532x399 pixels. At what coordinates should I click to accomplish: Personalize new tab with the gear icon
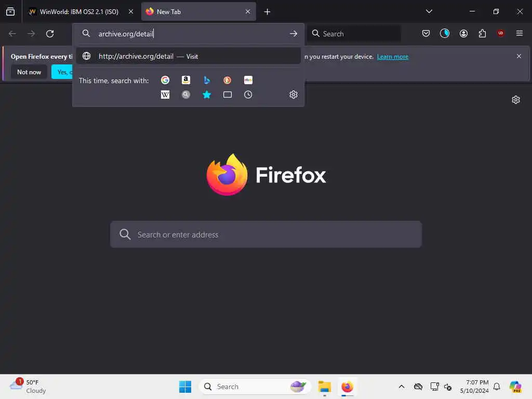point(516,100)
